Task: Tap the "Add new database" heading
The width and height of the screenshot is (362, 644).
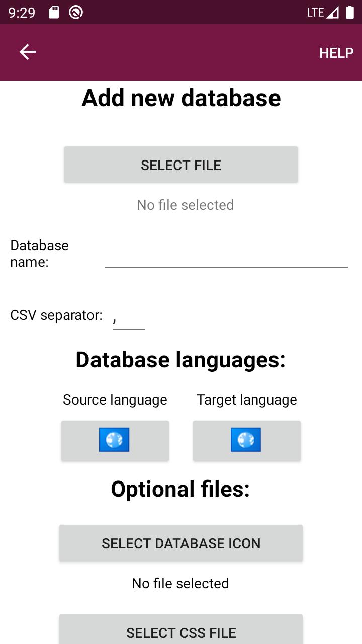Action: (x=181, y=98)
